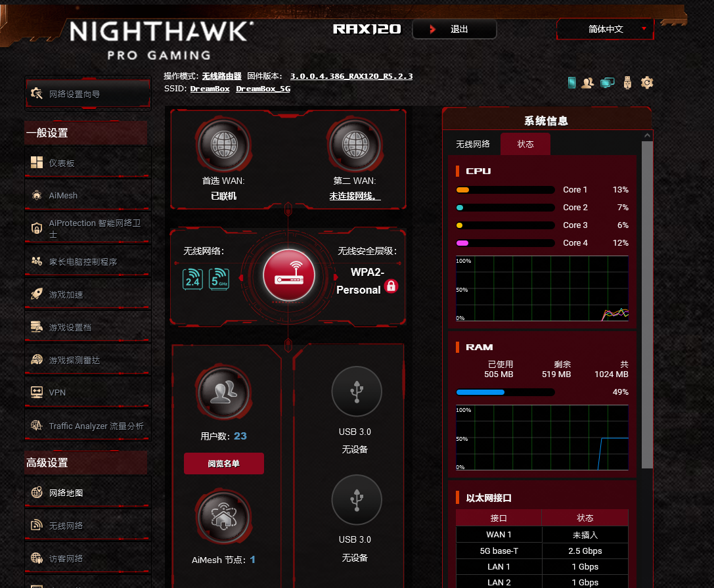Click the AiProtection shield icon
714x588 pixels.
click(36, 228)
